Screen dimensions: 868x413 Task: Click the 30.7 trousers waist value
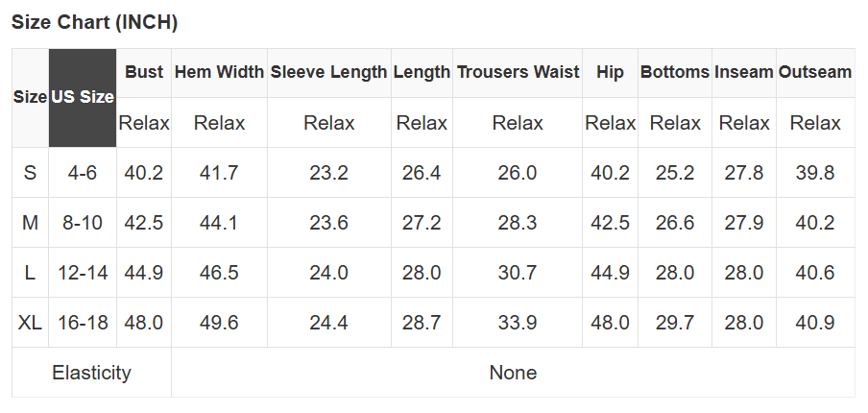click(518, 273)
